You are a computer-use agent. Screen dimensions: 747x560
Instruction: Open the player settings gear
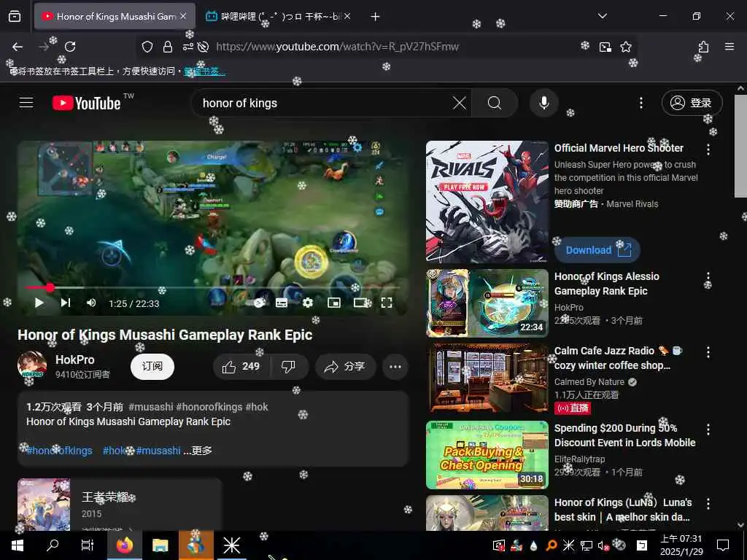[x=308, y=303]
